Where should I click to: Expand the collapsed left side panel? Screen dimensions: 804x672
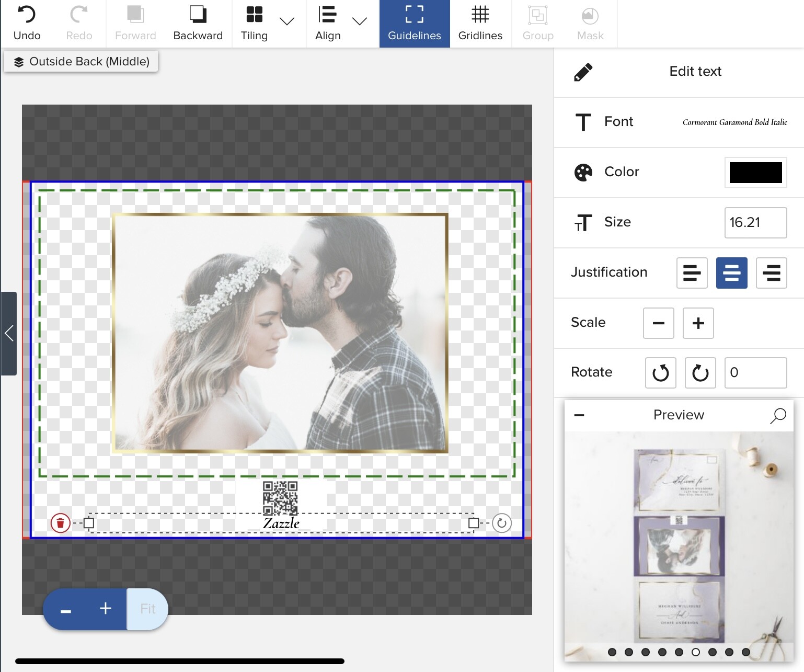(8, 333)
